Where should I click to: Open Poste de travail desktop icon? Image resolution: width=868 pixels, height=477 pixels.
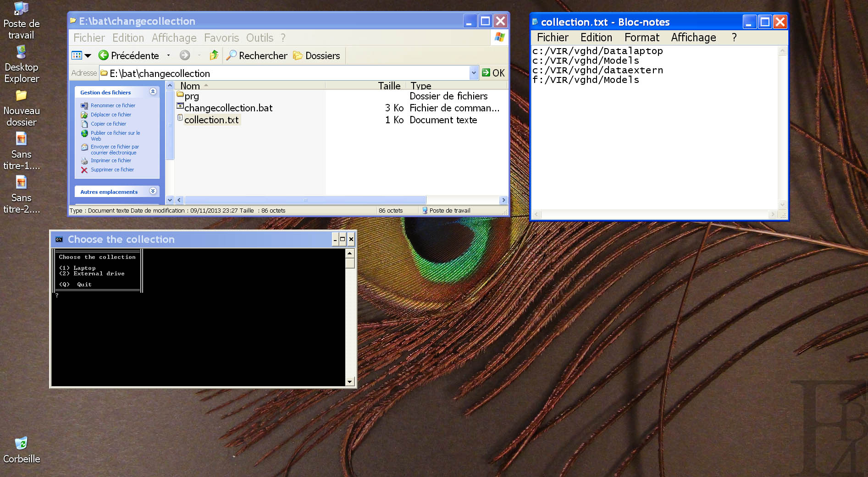click(21, 21)
